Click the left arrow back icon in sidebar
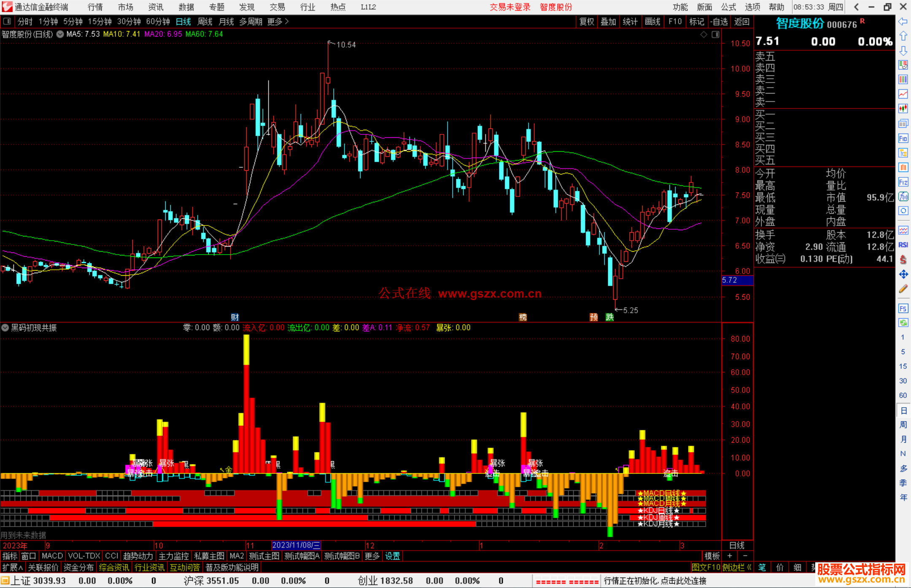This screenshot has height=588, width=911. [903, 21]
